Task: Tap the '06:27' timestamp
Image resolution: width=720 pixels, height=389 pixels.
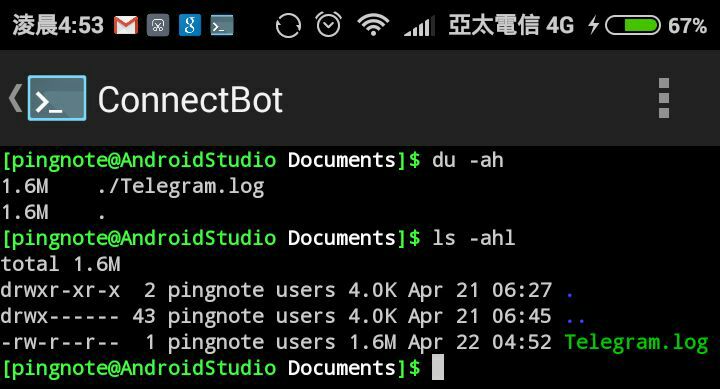Action: [x=522, y=291]
